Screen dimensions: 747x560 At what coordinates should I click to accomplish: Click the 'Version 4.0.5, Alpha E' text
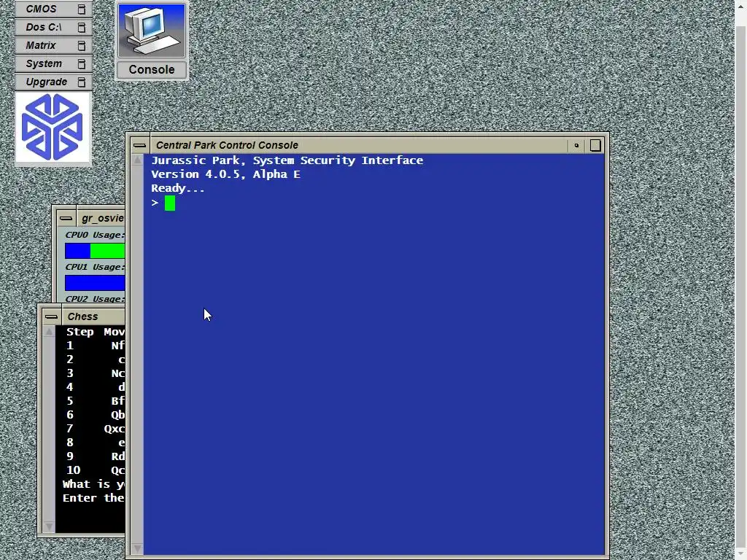(x=226, y=174)
